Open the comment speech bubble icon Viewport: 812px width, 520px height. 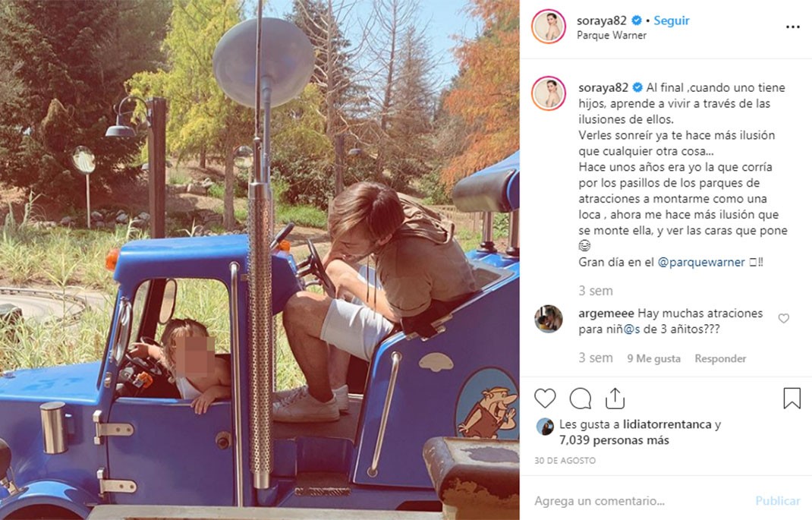click(x=580, y=399)
